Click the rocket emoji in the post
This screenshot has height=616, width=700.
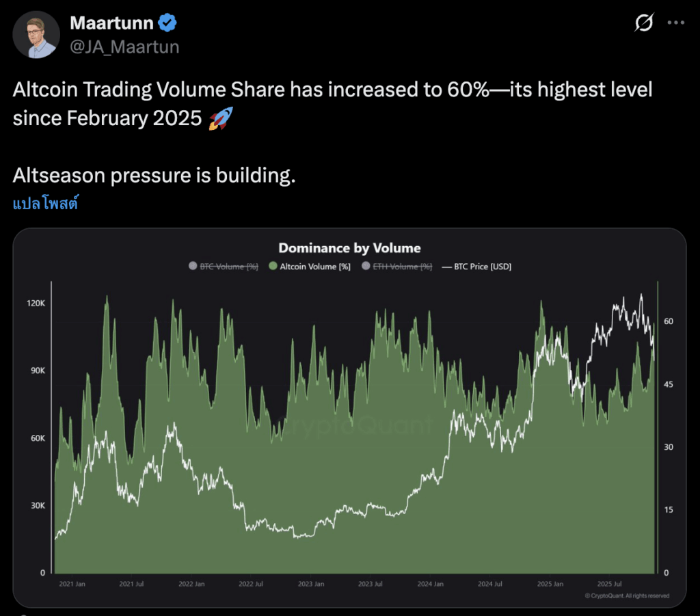click(x=221, y=118)
